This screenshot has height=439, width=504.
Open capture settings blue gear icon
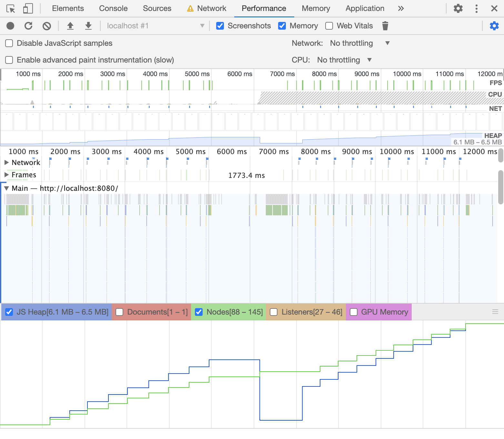coord(494,26)
